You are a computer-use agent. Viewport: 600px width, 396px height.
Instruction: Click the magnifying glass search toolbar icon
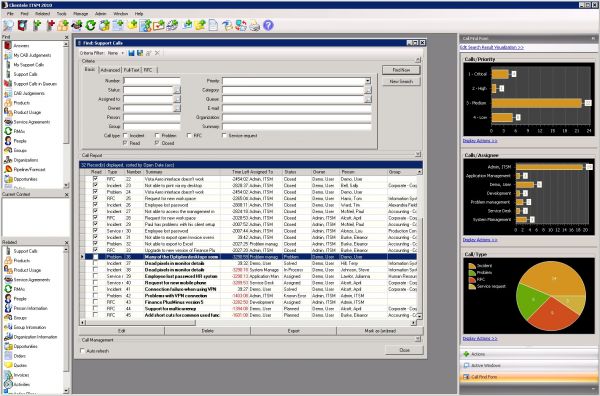point(8,26)
